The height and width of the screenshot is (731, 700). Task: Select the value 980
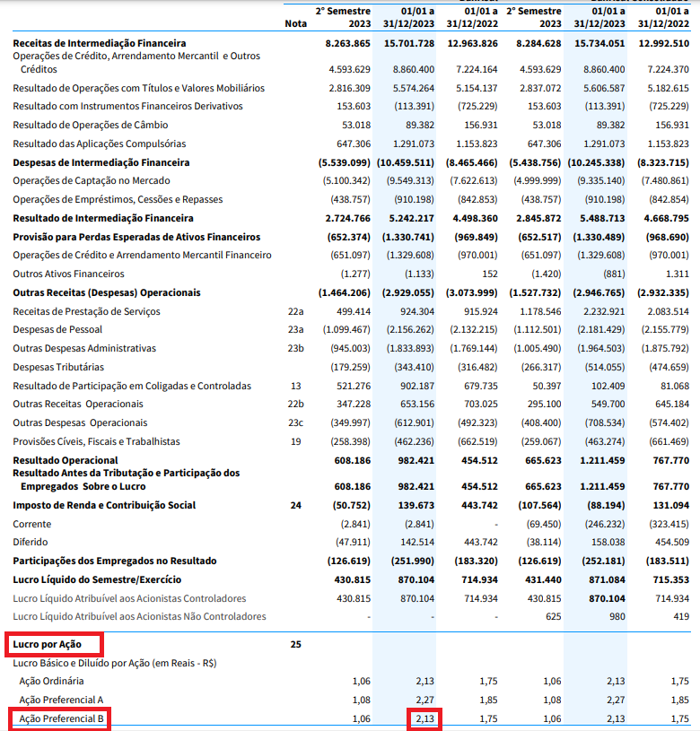(617, 617)
